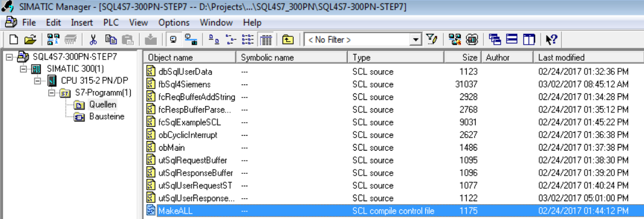Open project using the folder icon
This screenshot has width=644, height=219.
[x=30, y=40]
